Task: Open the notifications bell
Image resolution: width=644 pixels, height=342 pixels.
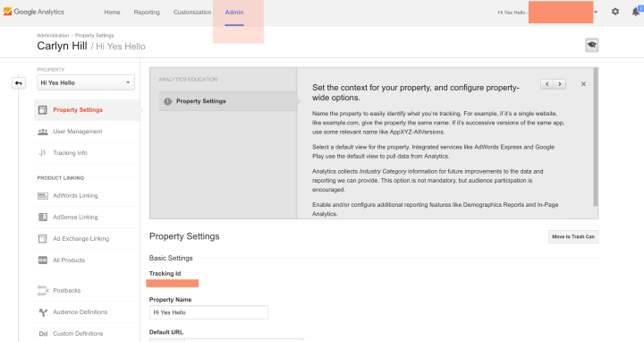Action: pos(636,12)
